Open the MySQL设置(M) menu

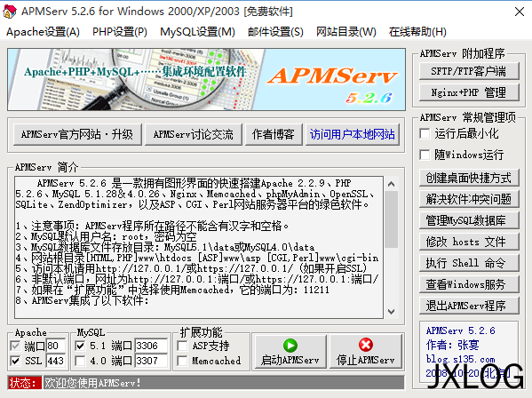[x=197, y=32]
